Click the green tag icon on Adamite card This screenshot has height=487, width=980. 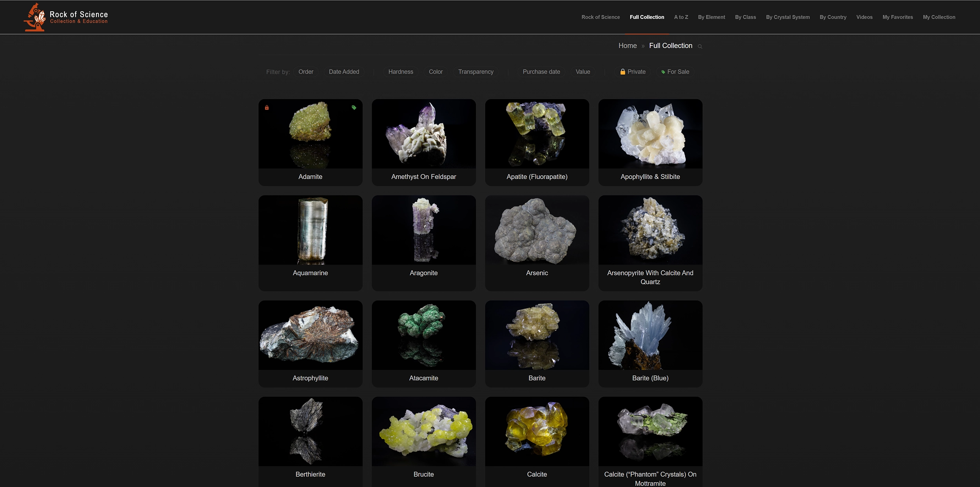point(354,107)
